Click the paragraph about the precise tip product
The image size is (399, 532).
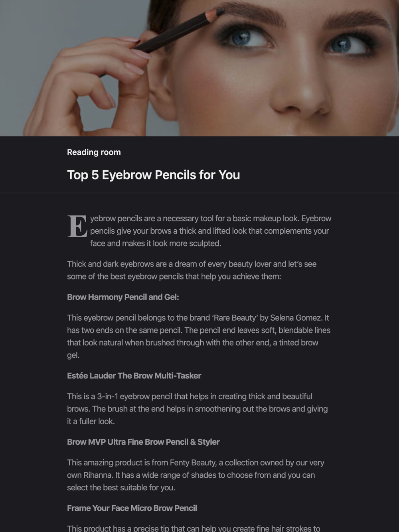(x=194, y=528)
